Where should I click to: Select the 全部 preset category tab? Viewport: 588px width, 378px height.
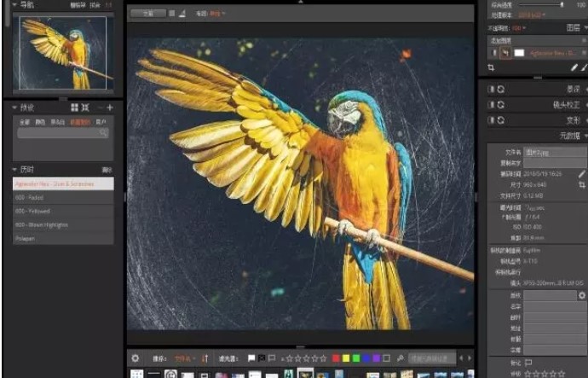click(25, 122)
